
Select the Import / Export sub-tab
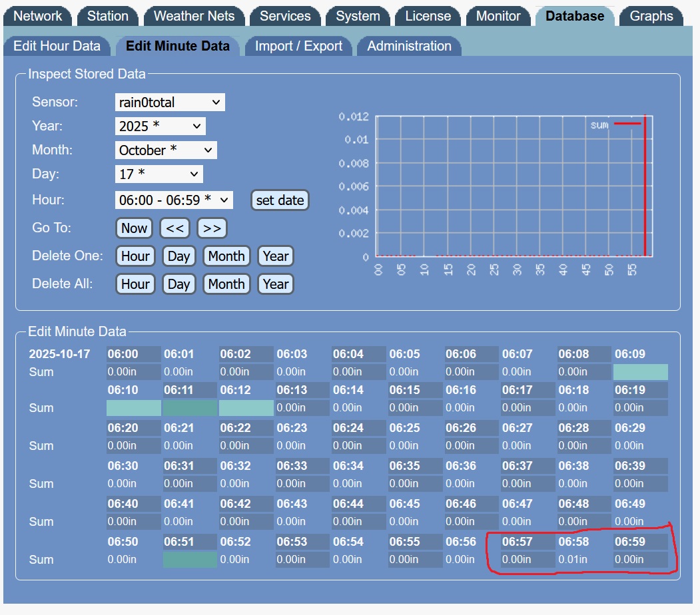pos(298,46)
